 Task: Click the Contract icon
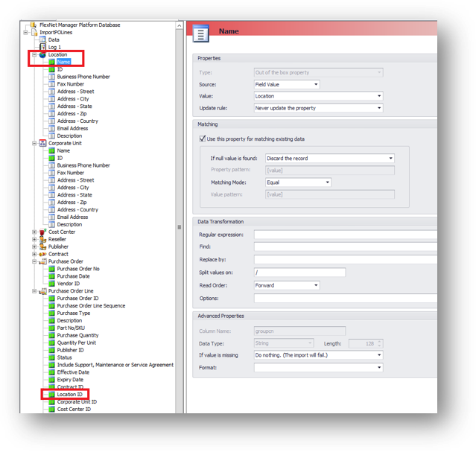click(42, 254)
